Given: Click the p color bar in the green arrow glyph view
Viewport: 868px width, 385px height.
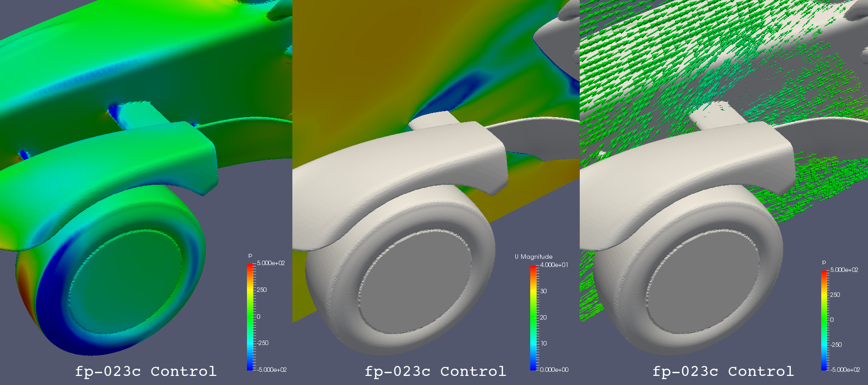Looking at the screenshot, I should [824, 320].
